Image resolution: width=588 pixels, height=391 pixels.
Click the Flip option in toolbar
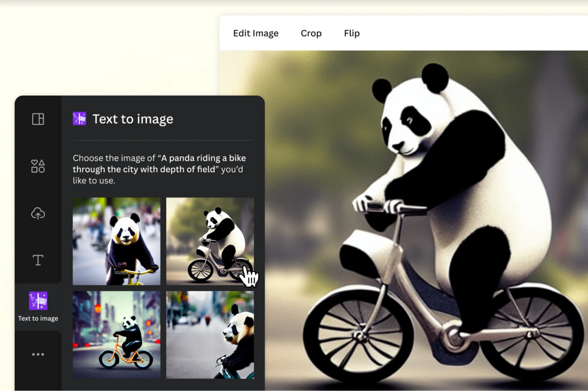(x=351, y=33)
